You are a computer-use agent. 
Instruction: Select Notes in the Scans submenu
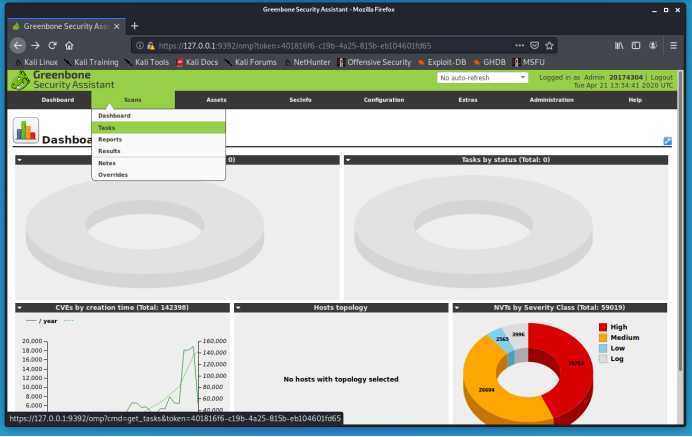pos(158,163)
